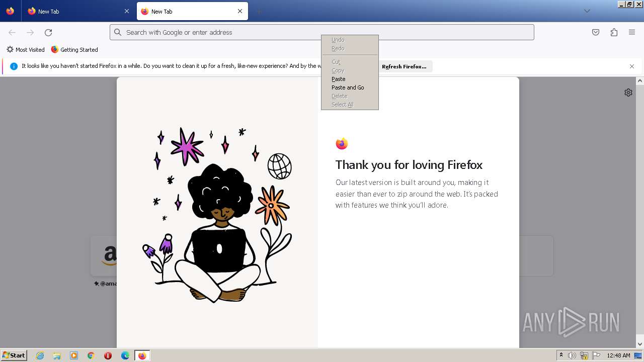644x362 pixels.
Task: Click 'Thank you for loving Firefox' heading
Action: [x=409, y=165]
